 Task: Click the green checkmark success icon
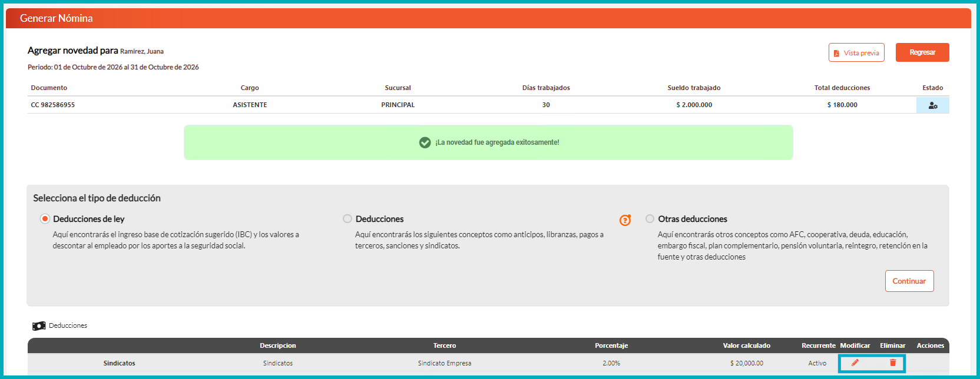(x=425, y=142)
